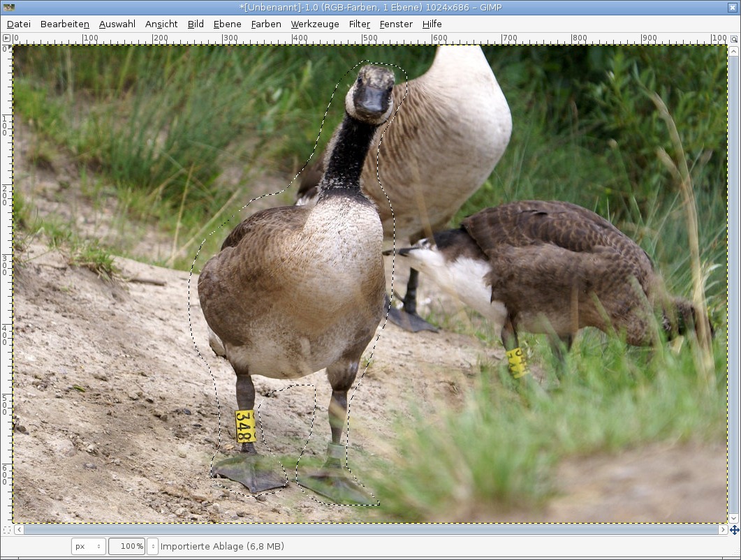Click the horizontal scrollbar right arrow
Image resolution: width=741 pixels, height=560 pixels.
click(722, 530)
